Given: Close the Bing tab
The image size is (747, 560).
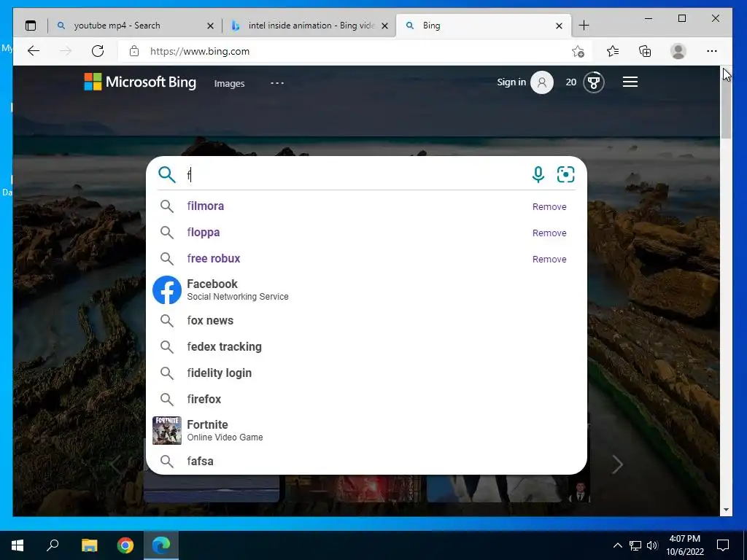Looking at the screenshot, I should click(x=560, y=26).
